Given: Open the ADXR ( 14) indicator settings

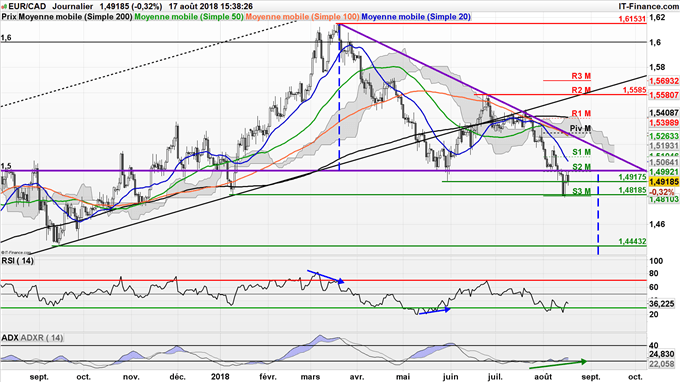Looking at the screenshot, I should 42,338.
